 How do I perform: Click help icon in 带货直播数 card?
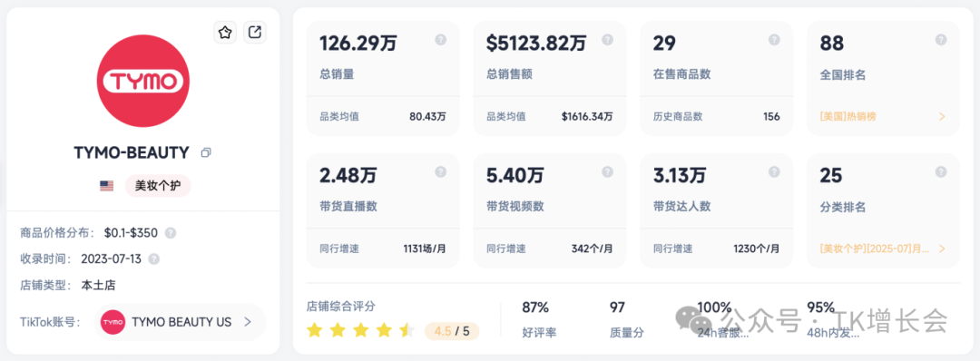coord(441,171)
